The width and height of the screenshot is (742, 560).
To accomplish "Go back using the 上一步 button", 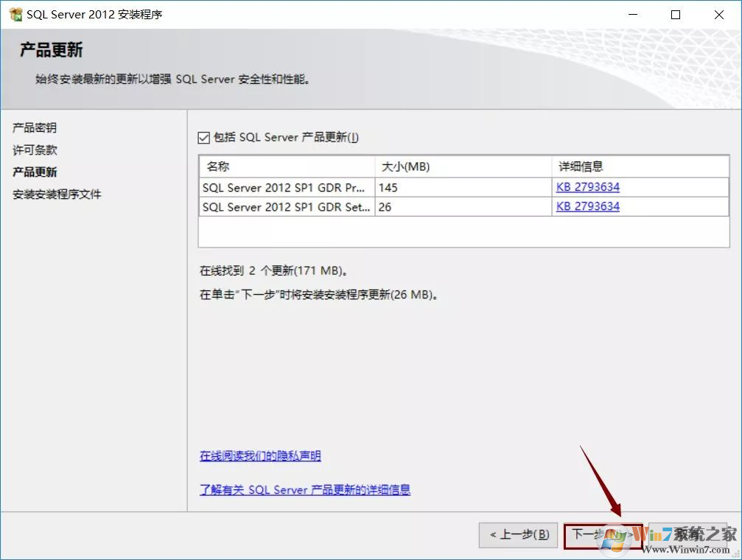I will pyautogui.click(x=518, y=536).
